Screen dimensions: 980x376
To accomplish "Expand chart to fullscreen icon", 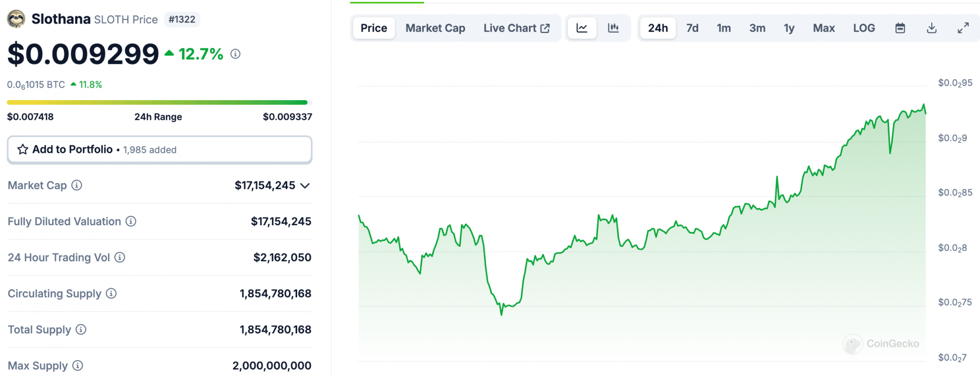I will (x=963, y=28).
